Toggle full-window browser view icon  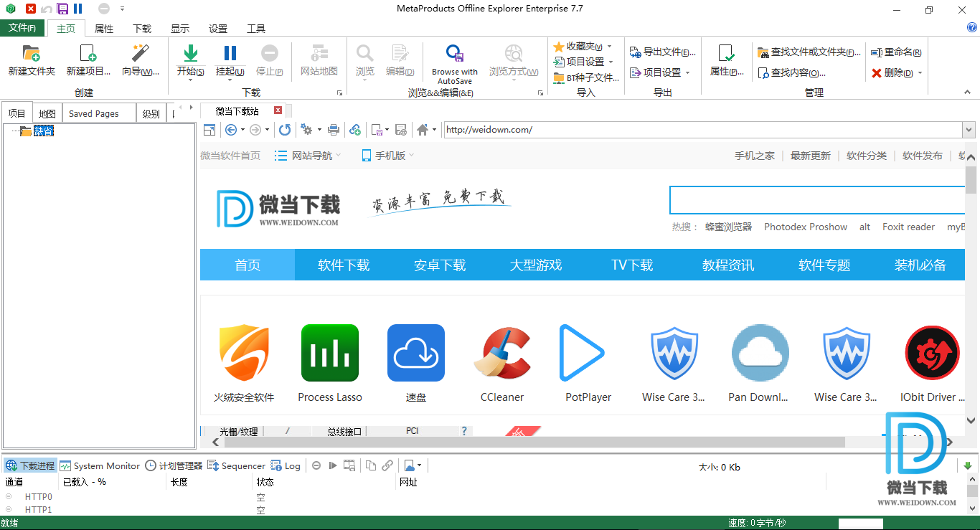[x=209, y=130]
